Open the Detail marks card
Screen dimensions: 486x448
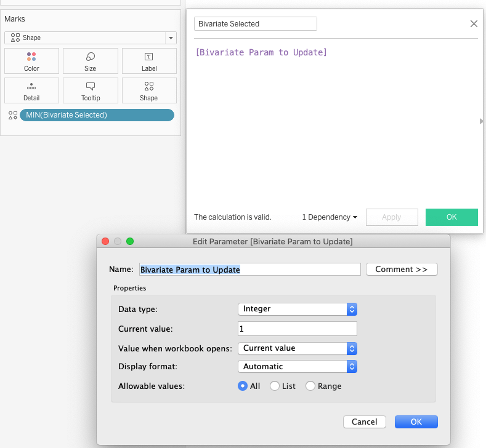(x=31, y=90)
